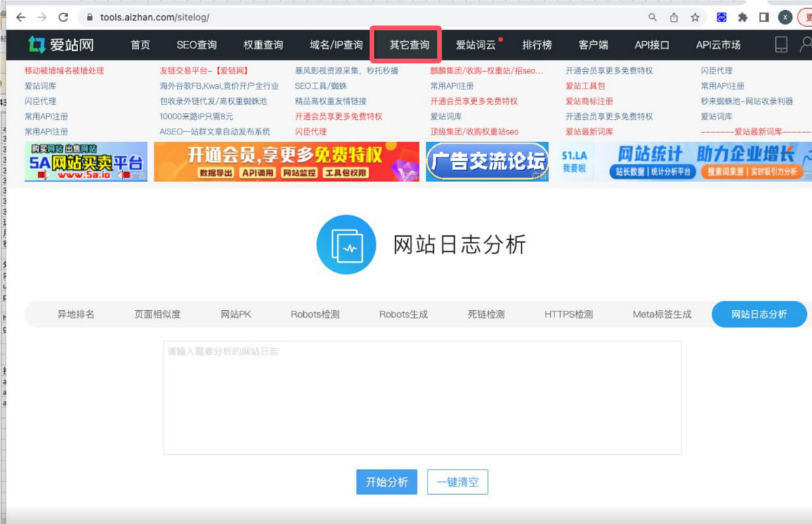Image resolution: width=812 pixels, height=524 pixels.
Task: Open the 精品高权重友情链接 link
Action: click(331, 101)
